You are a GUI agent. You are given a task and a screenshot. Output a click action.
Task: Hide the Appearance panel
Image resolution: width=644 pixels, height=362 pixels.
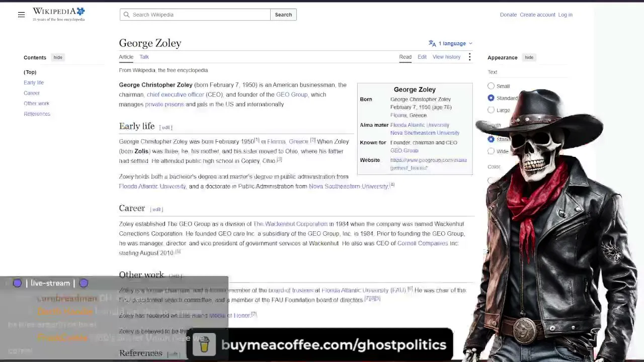coord(529,57)
